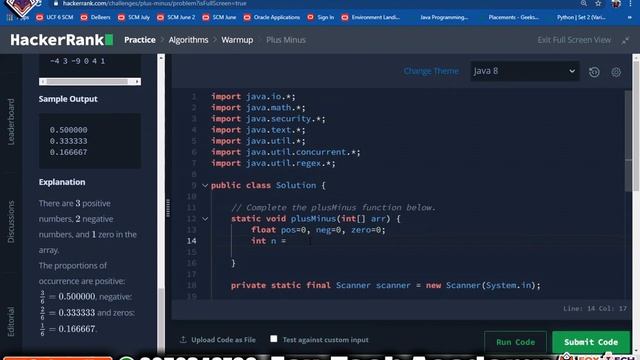Open the Environment Landi... bookmark
The height and width of the screenshot is (360, 640).
pyautogui.click(x=370, y=18)
